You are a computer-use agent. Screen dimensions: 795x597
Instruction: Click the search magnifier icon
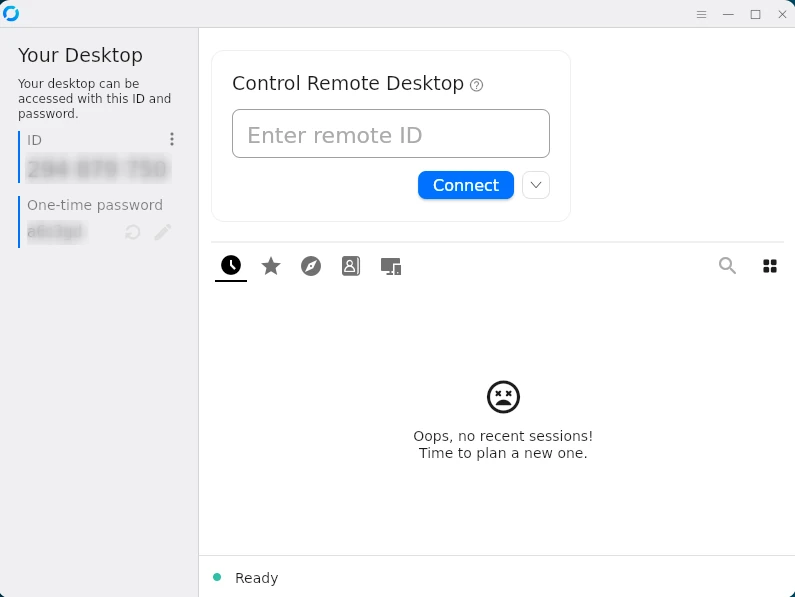coord(728,265)
